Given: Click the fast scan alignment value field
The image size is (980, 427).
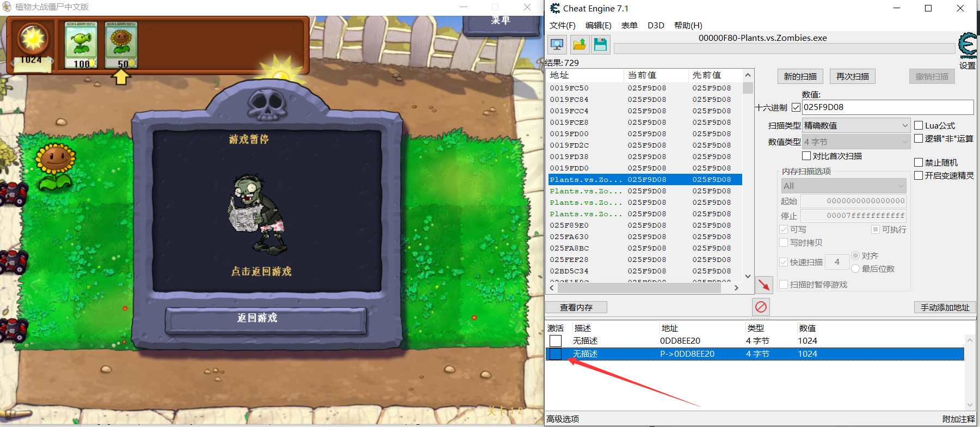Looking at the screenshot, I should pos(836,262).
